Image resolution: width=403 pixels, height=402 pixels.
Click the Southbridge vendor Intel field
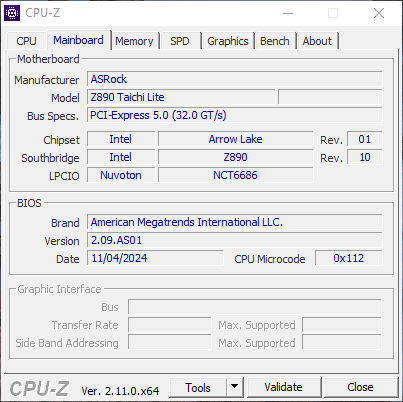(x=121, y=157)
